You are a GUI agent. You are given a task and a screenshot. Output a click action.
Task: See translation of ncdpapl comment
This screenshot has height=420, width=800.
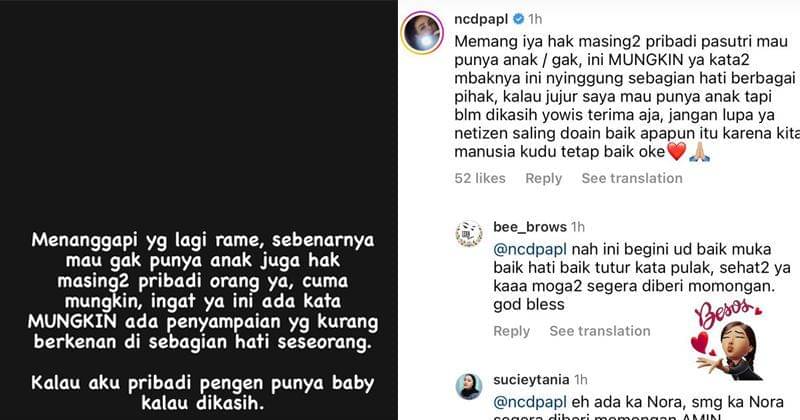click(x=632, y=178)
